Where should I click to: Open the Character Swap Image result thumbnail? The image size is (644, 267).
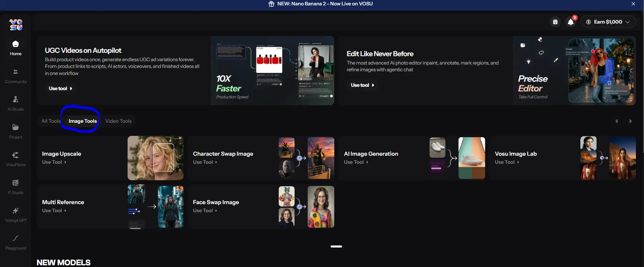pyautogui.click(x=321, y=158)
